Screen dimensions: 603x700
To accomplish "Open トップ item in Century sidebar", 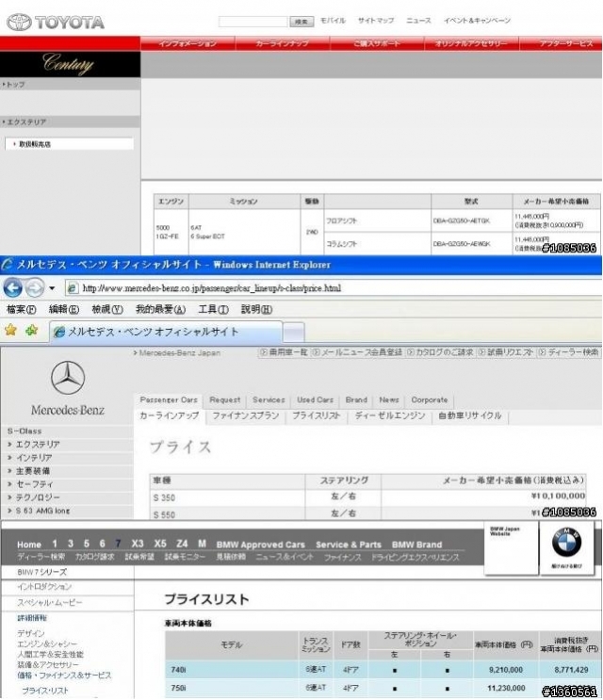I will [70, 84].
